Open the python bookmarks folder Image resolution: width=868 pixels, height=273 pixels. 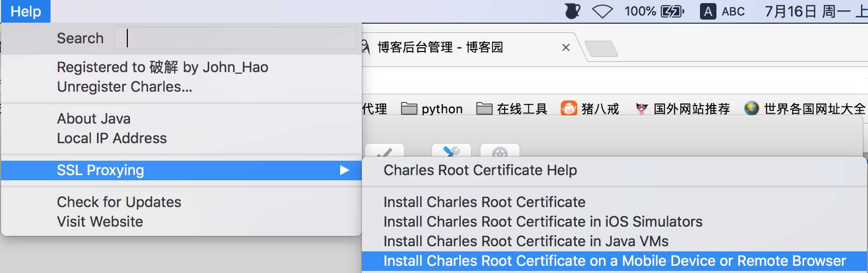coord(432,109)
